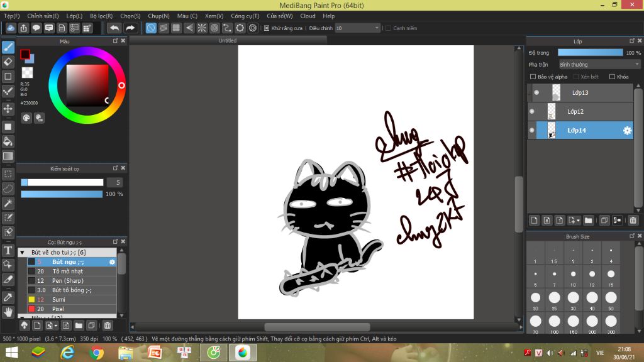Image resolution: width=644 pixels, height=362 pixels.
Task: Open the Cloud menu
Action: pyautogui.click(x=308, y=16)
